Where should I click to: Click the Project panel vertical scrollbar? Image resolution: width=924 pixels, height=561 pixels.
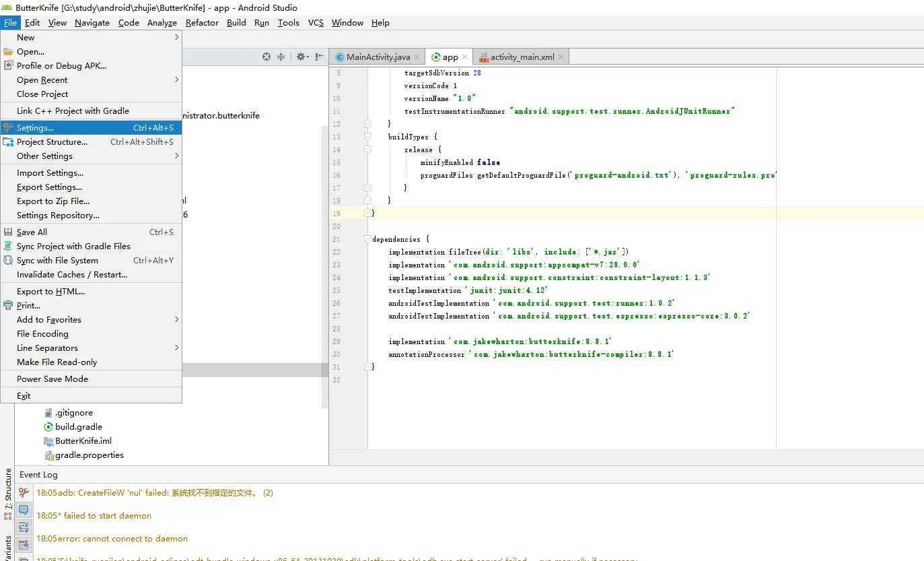coord(325,266)
